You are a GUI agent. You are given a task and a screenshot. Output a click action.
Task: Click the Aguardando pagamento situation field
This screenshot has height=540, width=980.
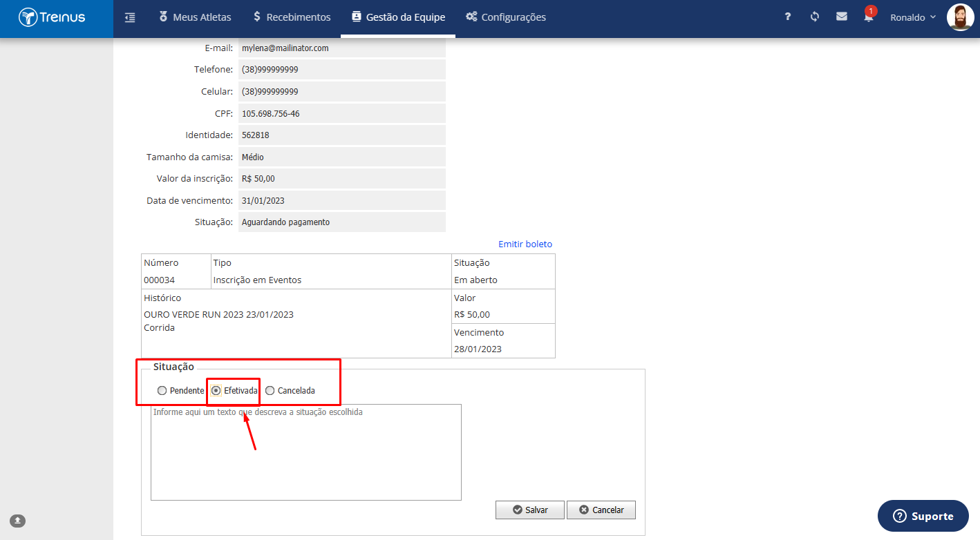342,222
